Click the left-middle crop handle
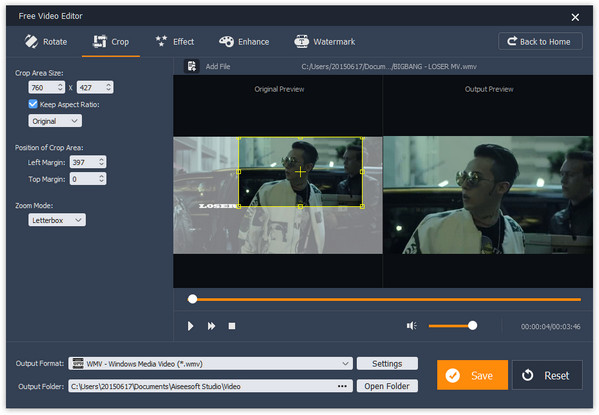 tap(239, 172)
